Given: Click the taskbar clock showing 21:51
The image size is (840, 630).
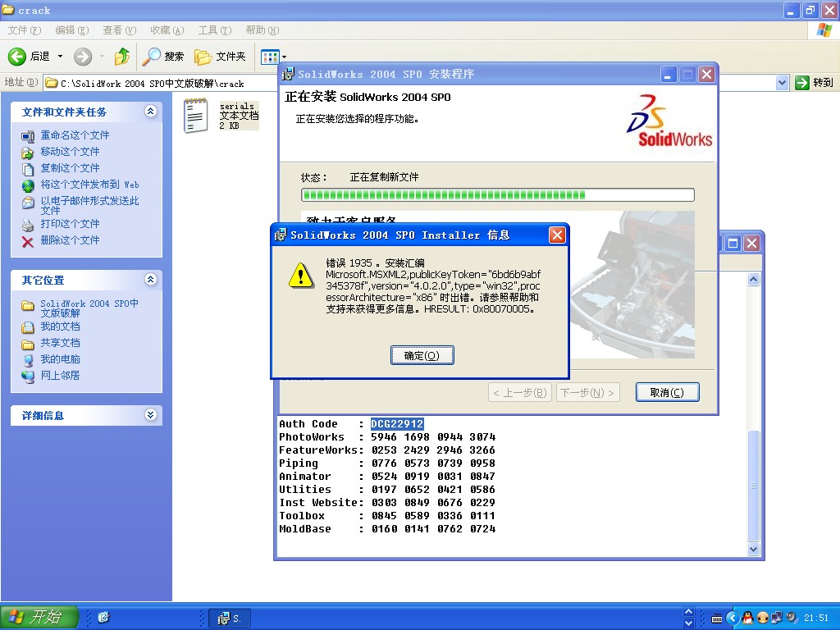Looking at the screenshot, I should pyautogui.click(x=816, y=618).
